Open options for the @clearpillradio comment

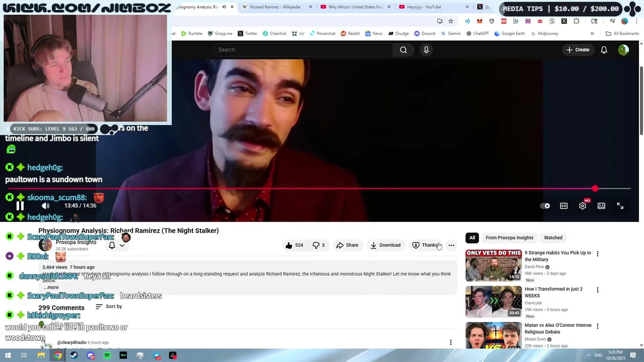451,342
